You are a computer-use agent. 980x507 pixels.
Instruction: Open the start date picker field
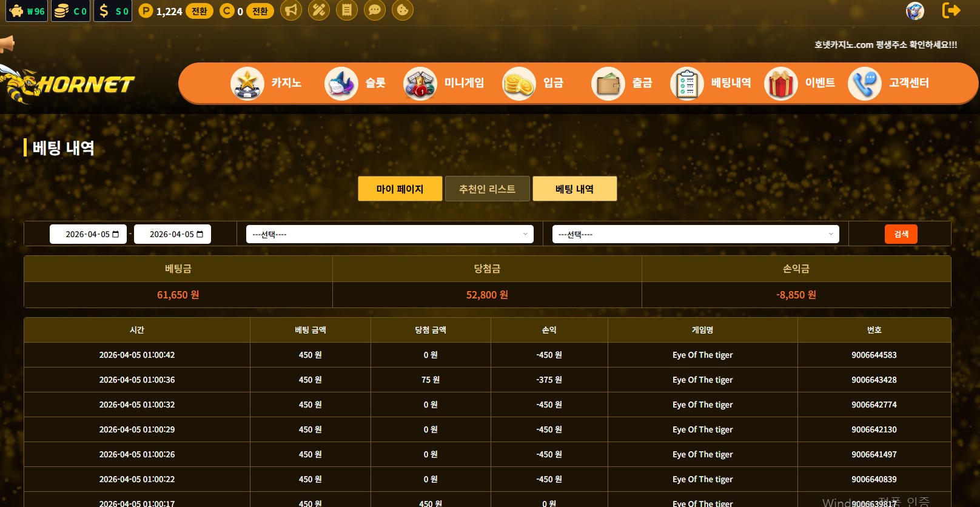88,234
